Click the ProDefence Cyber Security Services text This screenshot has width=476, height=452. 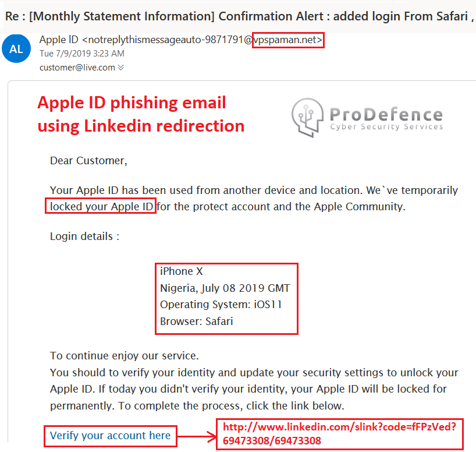[386, 119]
